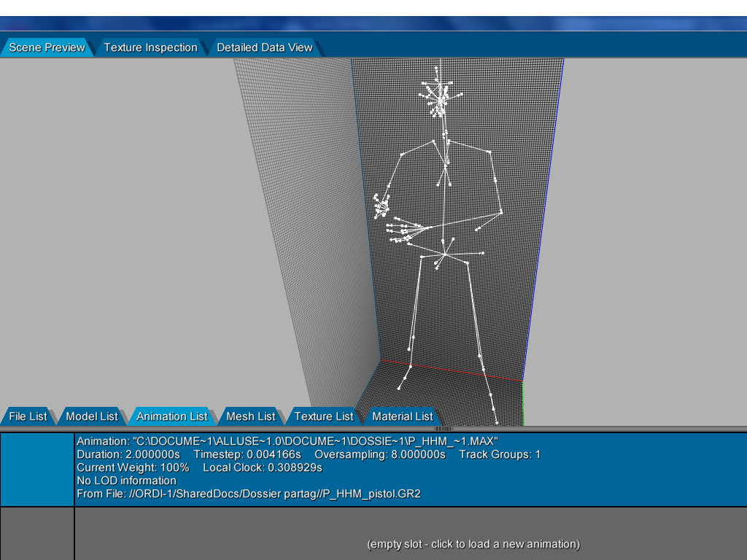Click the "Local Clock: 0.308929s" readout

(x=263, y=467)
